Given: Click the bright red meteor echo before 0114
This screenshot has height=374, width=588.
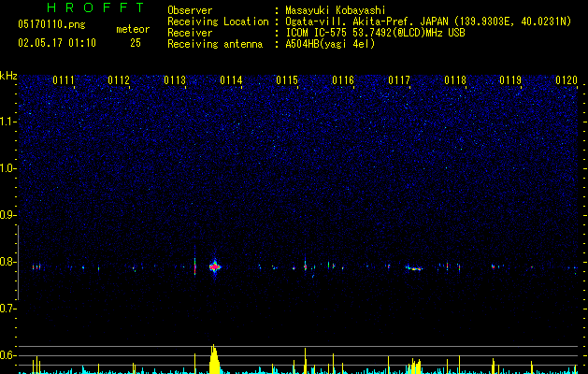Looking at the screenshot, I should point(215,266).
